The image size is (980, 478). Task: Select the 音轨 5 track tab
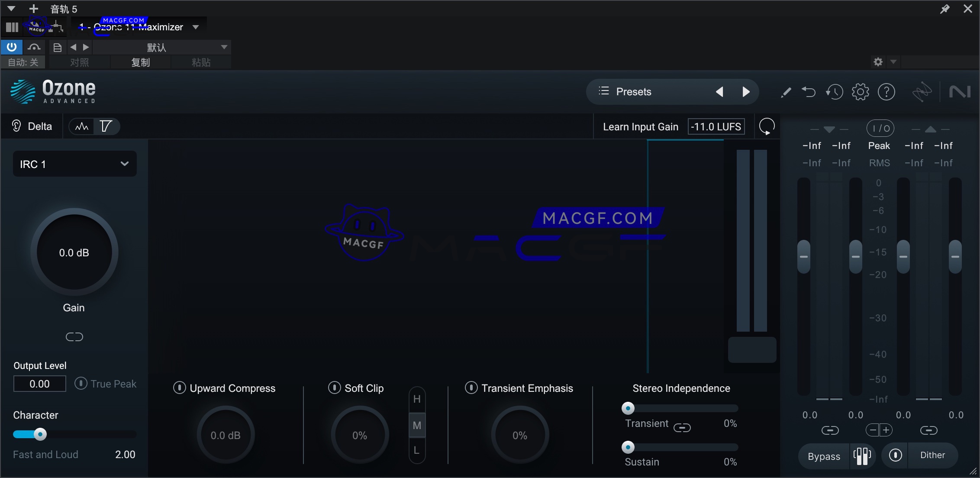pos(63,9)
